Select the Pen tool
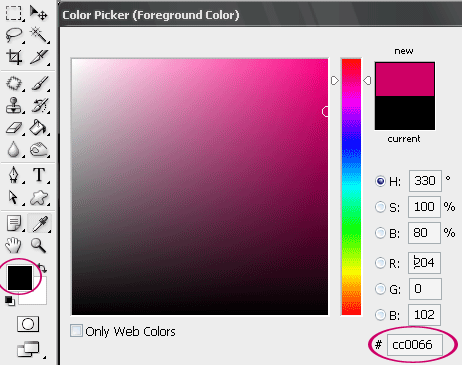The image size is (462, 365). pyautogui.click(x=14, y=175)
